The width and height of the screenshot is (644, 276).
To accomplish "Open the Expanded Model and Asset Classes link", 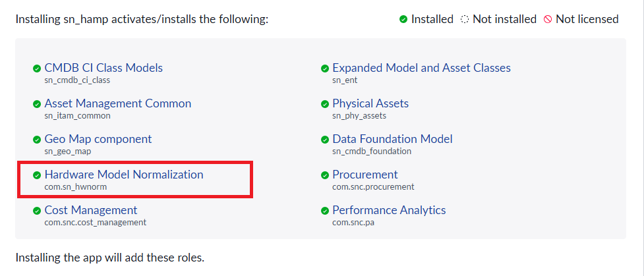I will pos(421,68).
